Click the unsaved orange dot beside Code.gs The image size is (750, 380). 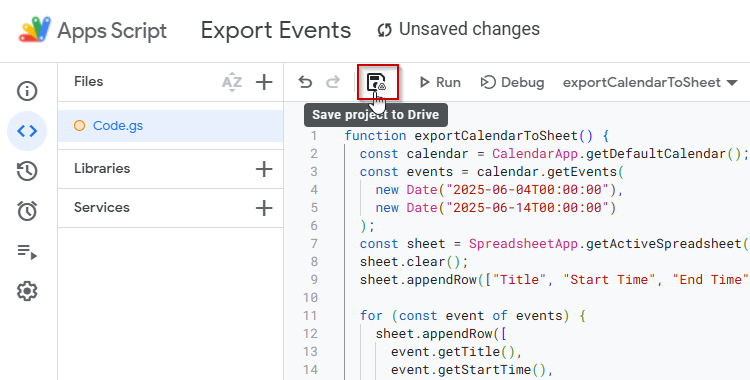pyautogui.click(x=79, y=126)
